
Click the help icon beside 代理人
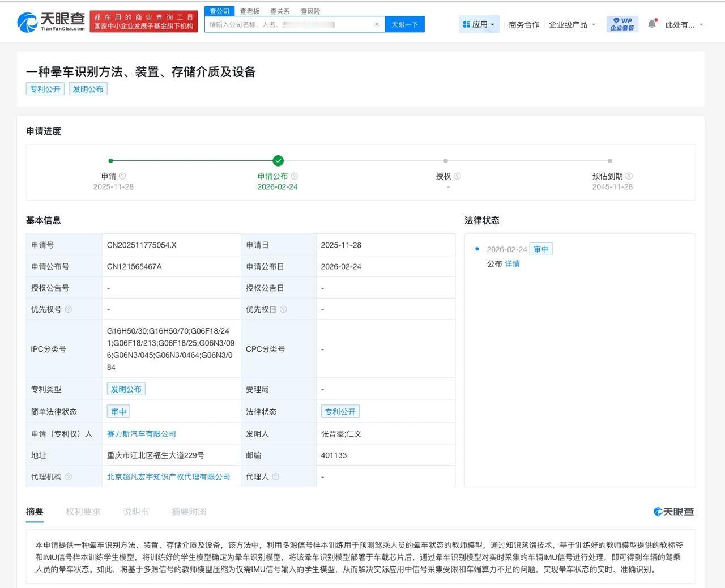pos(276,476)
